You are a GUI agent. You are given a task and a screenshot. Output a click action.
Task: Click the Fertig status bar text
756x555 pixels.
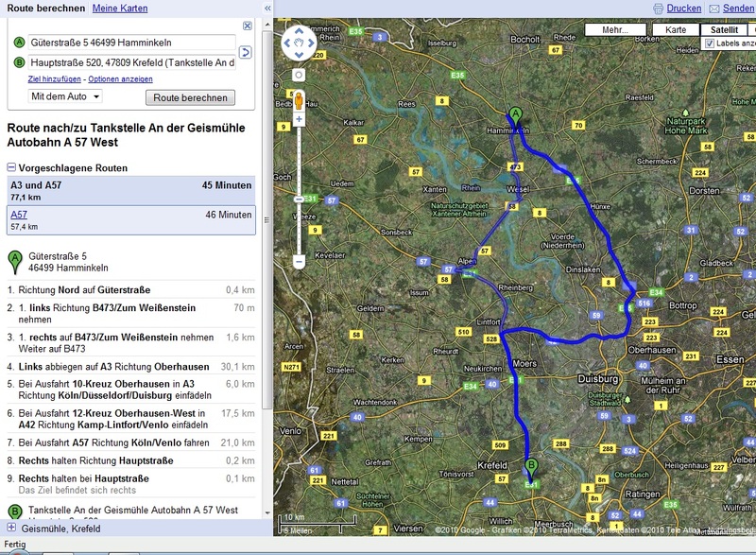click(x=15, y=544)
